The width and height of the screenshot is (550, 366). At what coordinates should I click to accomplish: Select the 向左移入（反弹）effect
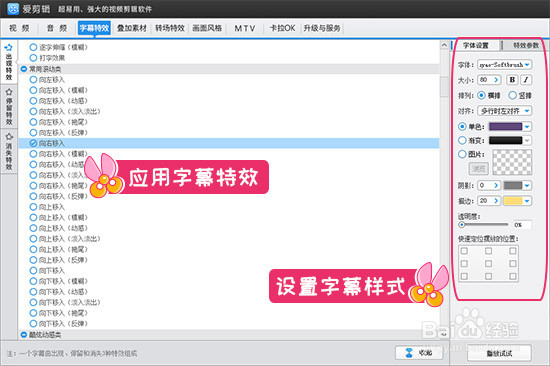[59, 133]
